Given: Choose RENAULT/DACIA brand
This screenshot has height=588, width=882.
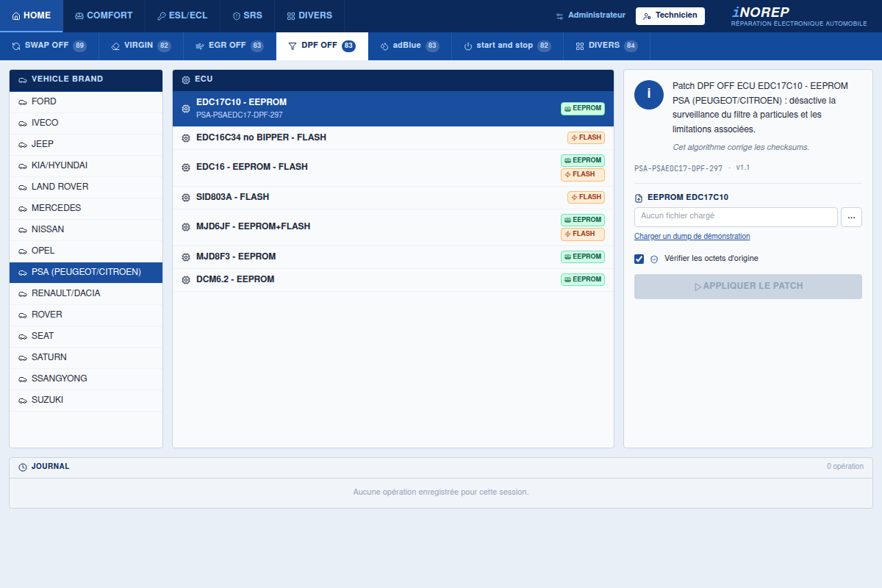Looking at the screenshot, I should click(x=86, y=294).
